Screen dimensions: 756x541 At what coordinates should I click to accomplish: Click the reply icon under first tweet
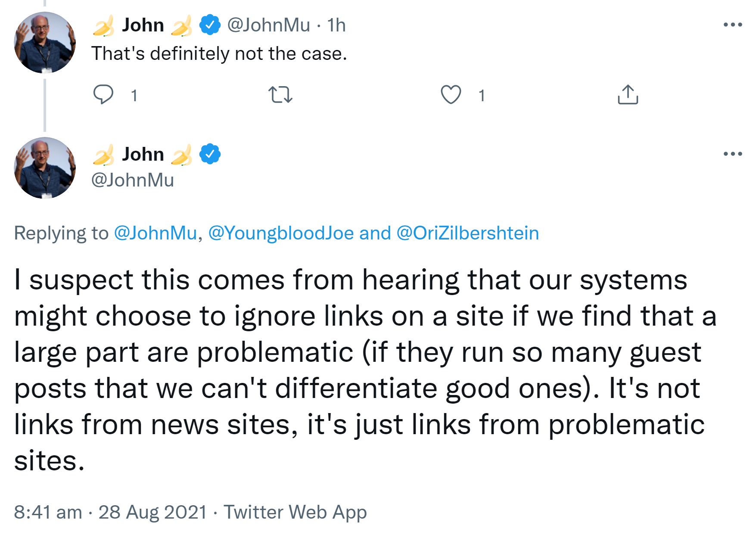point(103,94)
